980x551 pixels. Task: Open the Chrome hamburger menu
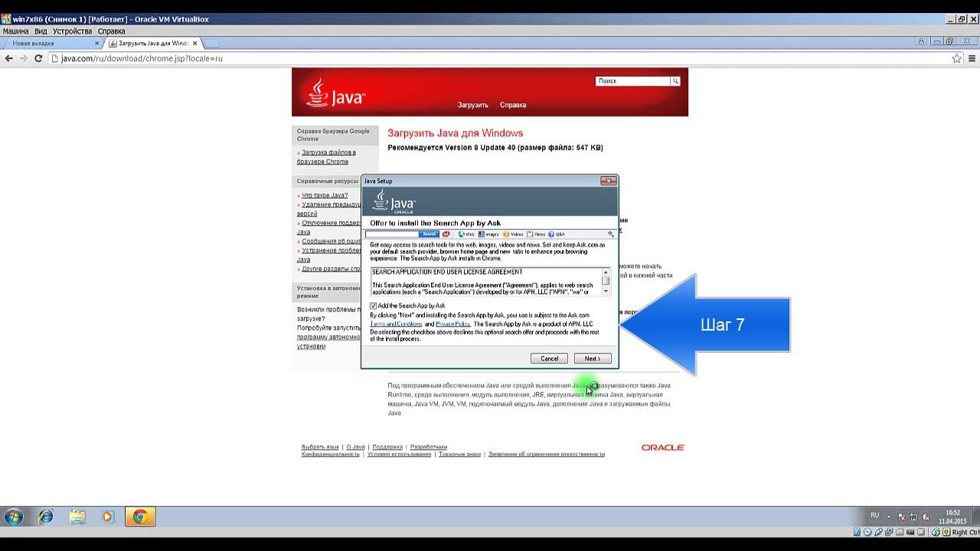coord(971,58)
